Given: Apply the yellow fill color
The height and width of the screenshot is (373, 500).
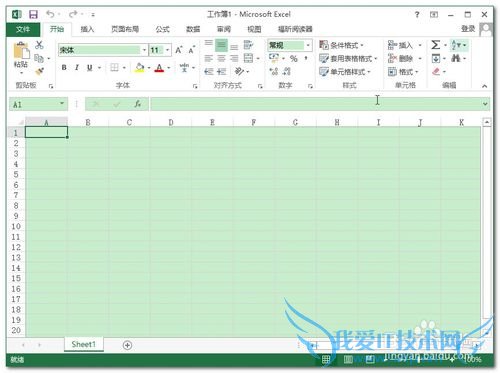Looking at the screenshot, I should (140, 68).
